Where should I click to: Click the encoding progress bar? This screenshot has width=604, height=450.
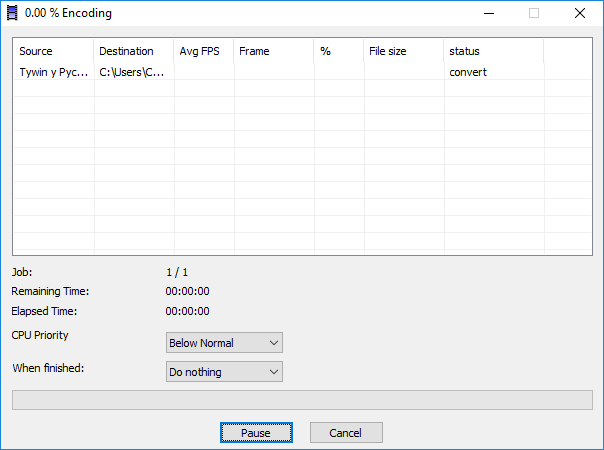(x=302, y=400)
